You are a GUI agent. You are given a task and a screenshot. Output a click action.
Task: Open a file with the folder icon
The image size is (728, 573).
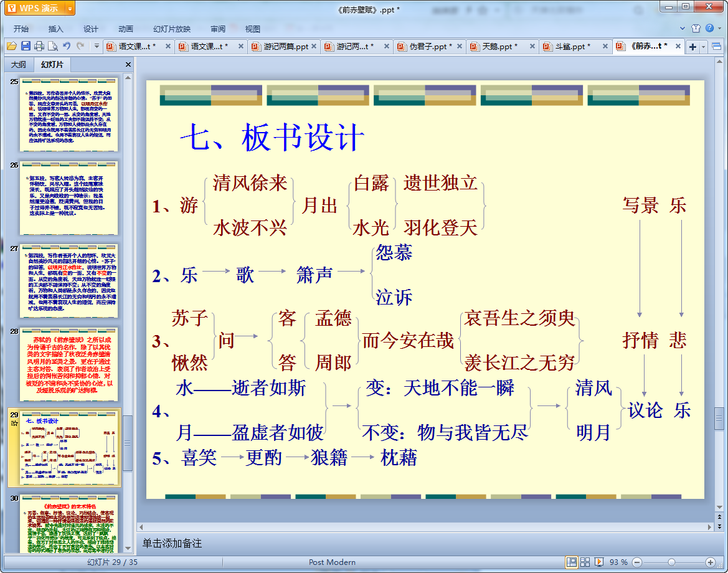click(x=12, y=46)
